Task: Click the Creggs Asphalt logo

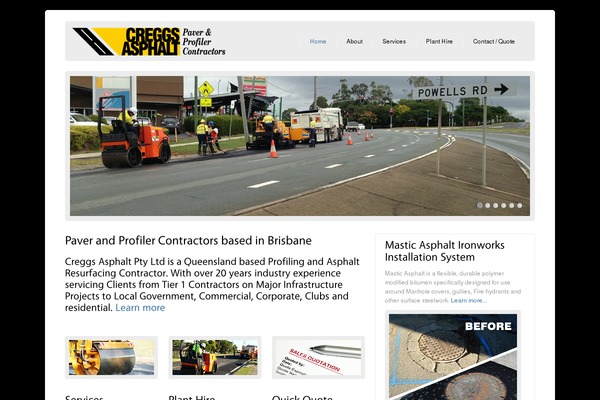Action: click(149, 41)
